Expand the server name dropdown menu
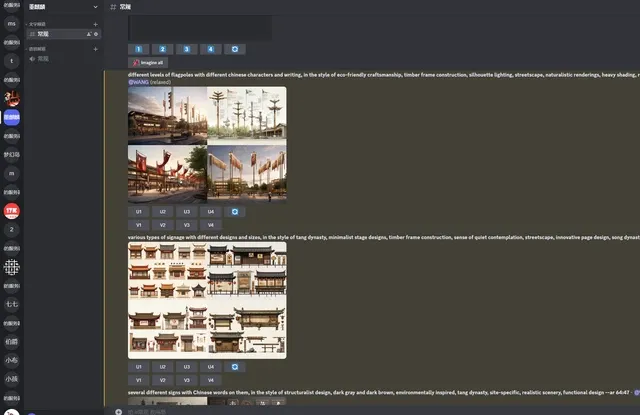 [96, 6]
